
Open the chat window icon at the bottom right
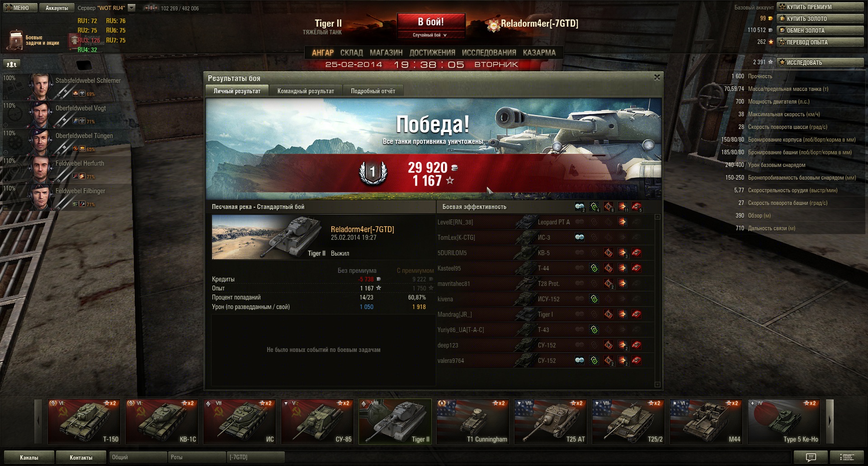(811, 457)
